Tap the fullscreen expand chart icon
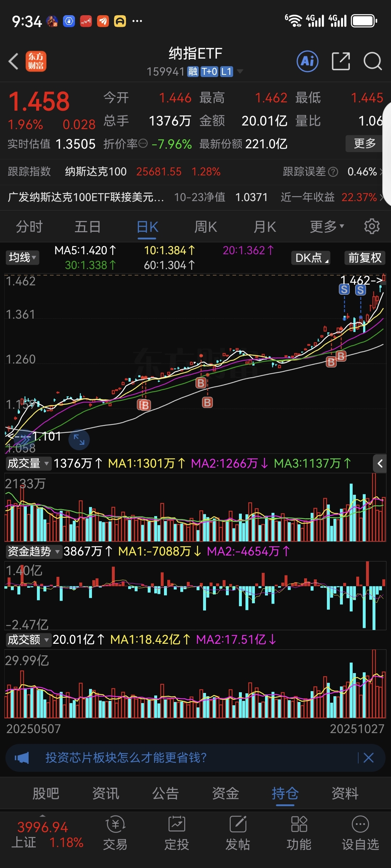 pyautogui.click(x=79, y=439)
